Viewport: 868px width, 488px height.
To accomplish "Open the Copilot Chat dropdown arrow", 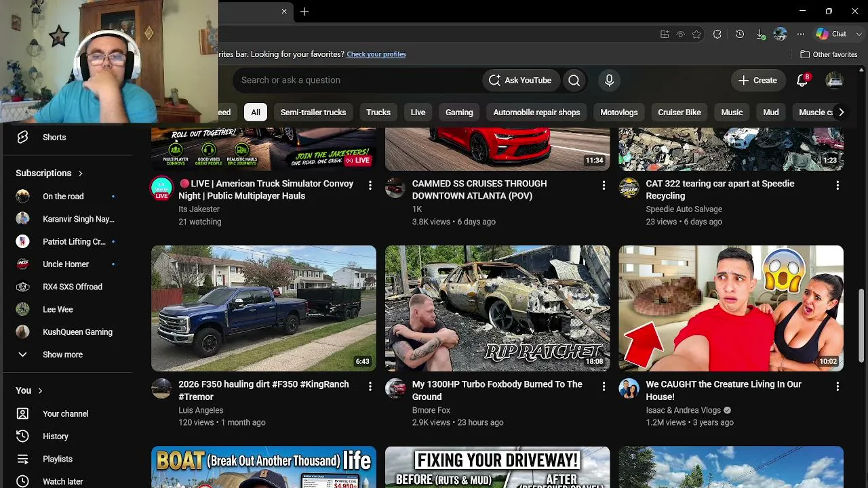I will 859,34.
